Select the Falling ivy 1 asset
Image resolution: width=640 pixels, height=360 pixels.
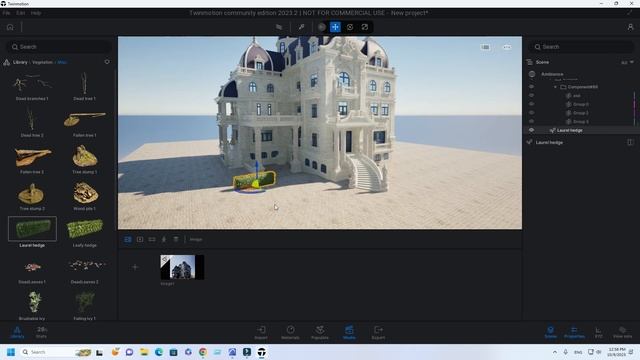point(84,305)
